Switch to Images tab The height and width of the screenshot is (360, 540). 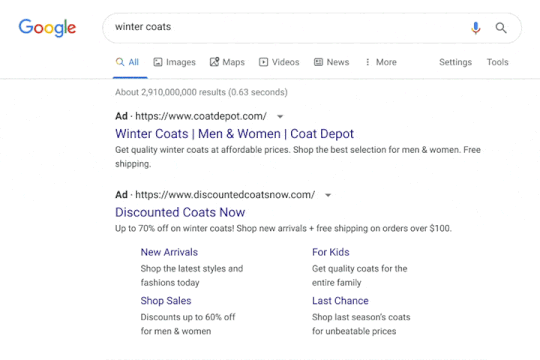point(175,62)
